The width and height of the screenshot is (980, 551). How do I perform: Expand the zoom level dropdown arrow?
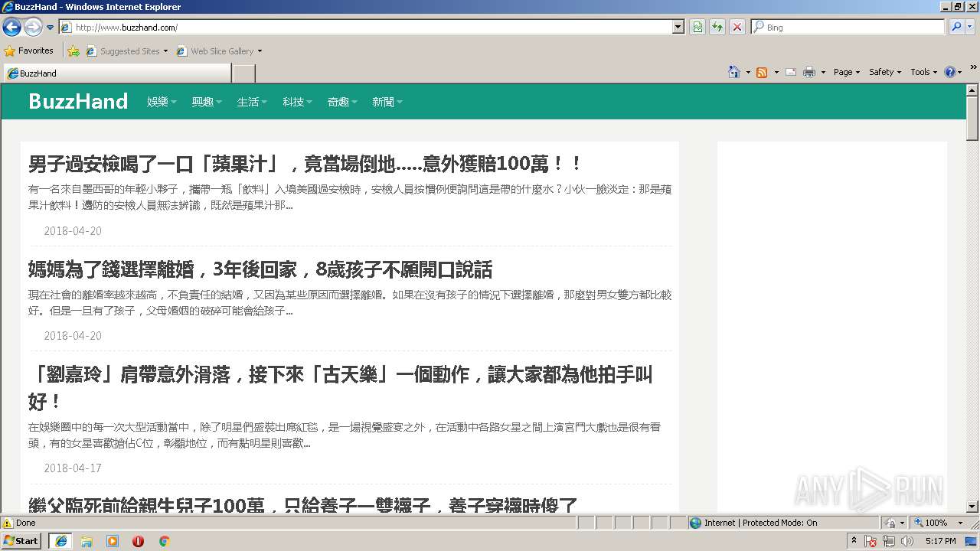pos(960,523)
